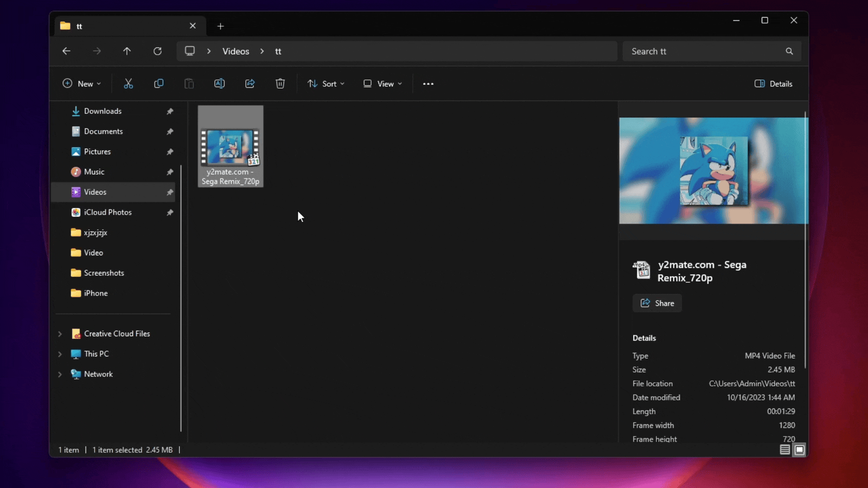
Task: Click the file location path value
Action: tap(752, 383)
